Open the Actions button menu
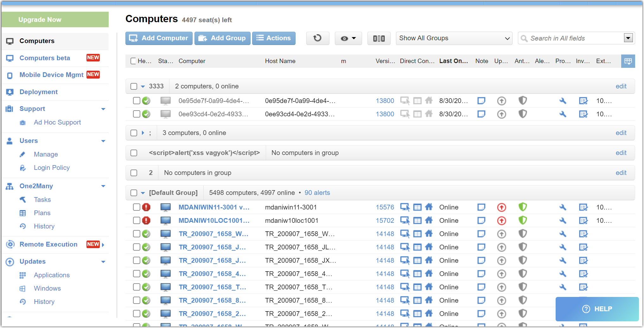Viewport: 644px width, 328px height. [274, 38]
